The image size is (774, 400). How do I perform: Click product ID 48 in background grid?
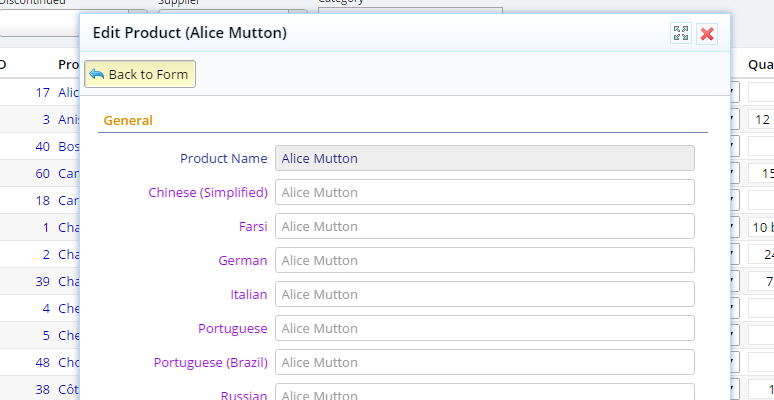43,362
